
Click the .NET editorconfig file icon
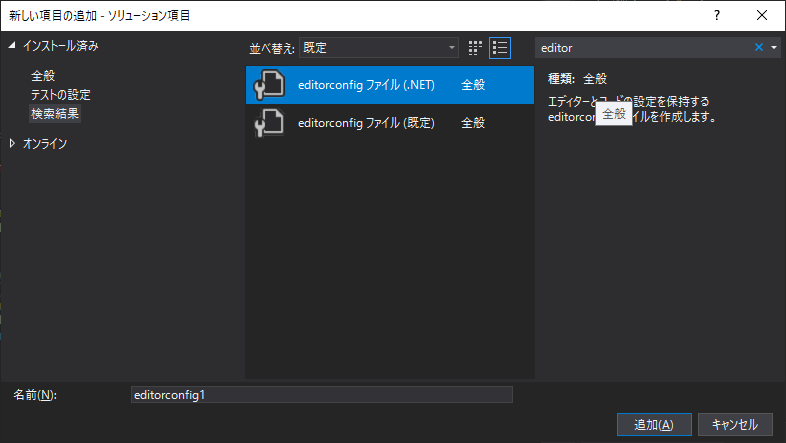click(269, 85)
